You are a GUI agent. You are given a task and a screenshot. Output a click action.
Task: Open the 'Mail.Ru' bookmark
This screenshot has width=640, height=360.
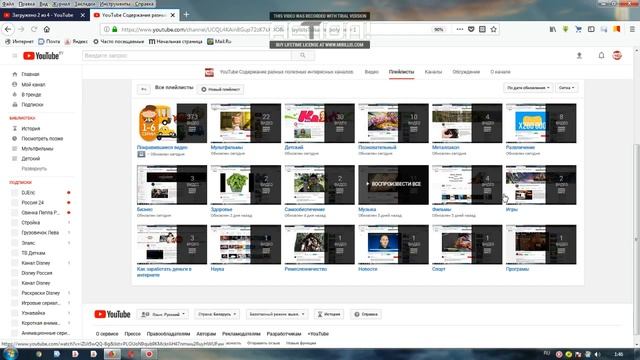[219, 42]
